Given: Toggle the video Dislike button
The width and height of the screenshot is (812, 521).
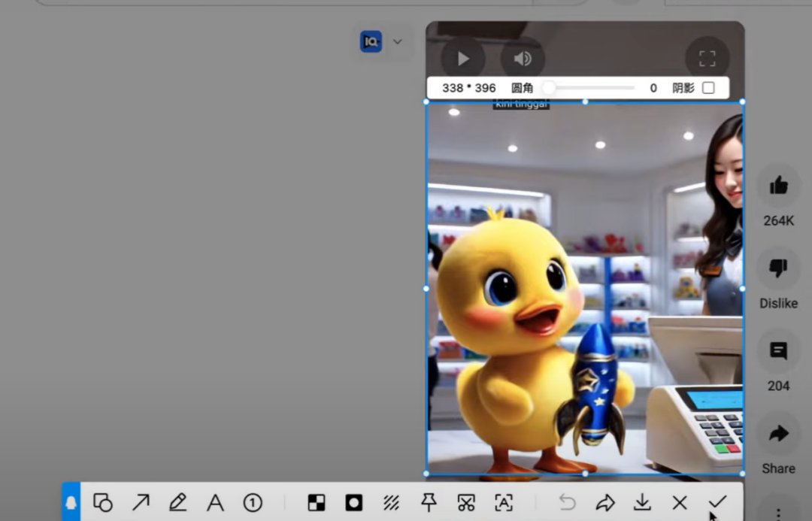Looking at the screenshot, I should [x=778, y=268].
